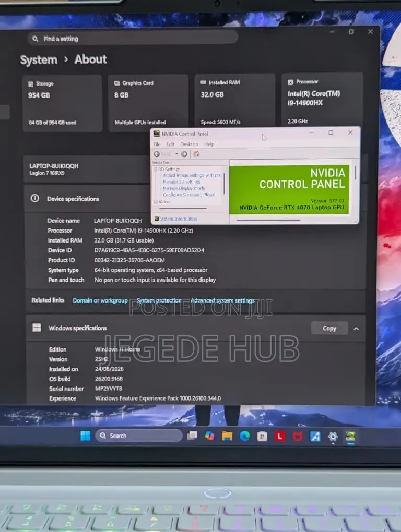Click the Back arrow in NVIDIA Control Panel
This screenshot has width=401, height=532.
click(x=157, y=154)
